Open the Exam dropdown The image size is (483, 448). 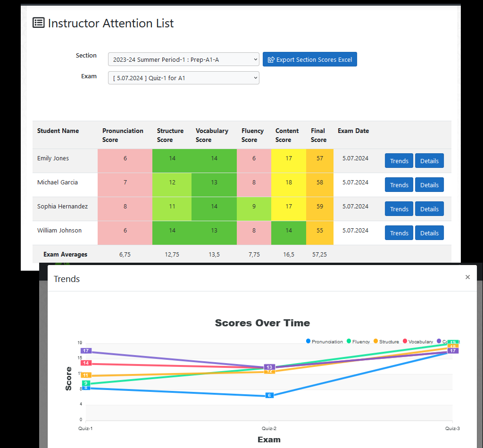(183, 78)
